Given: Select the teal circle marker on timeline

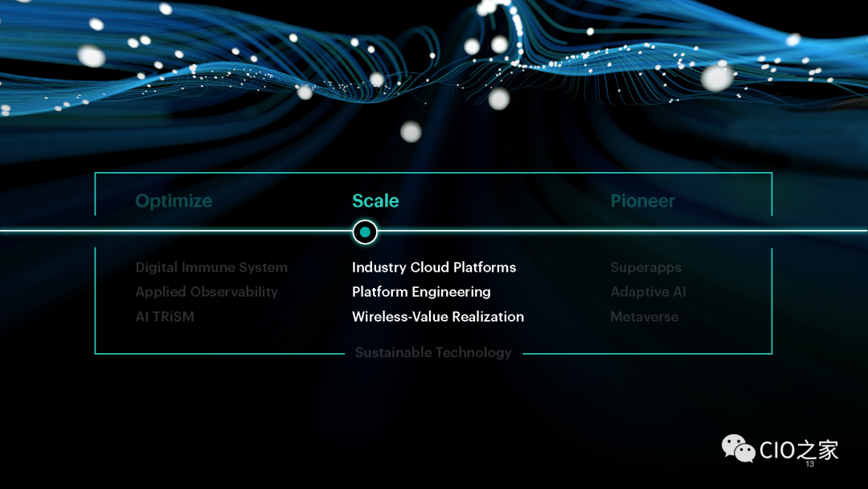Looking at the screenshot, I should click(365, 232).
